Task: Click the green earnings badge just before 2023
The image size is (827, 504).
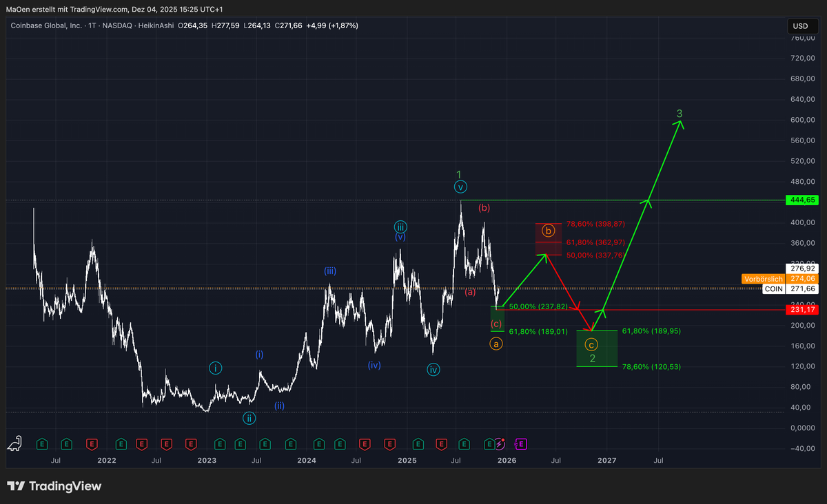Action: tap(220, 444)
